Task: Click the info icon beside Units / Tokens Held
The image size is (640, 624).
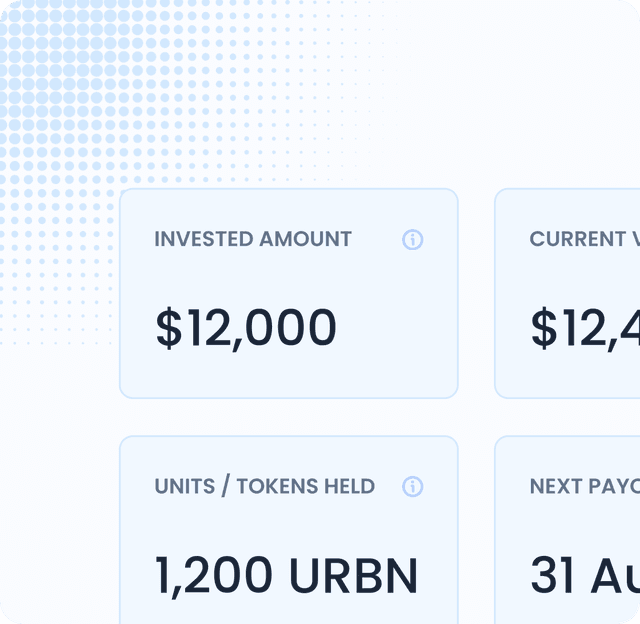Action: coord(413,487)
